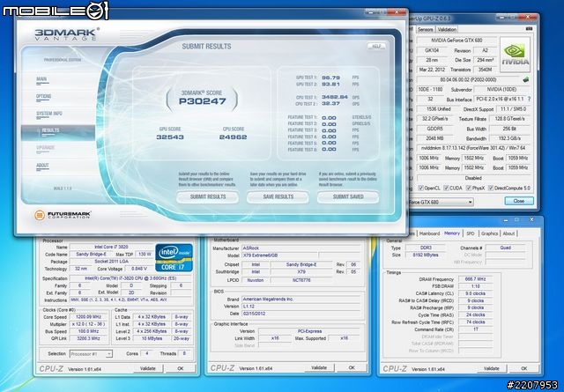
Task: Click the 3DMark Vantage logo
Action: click(67, 35)
